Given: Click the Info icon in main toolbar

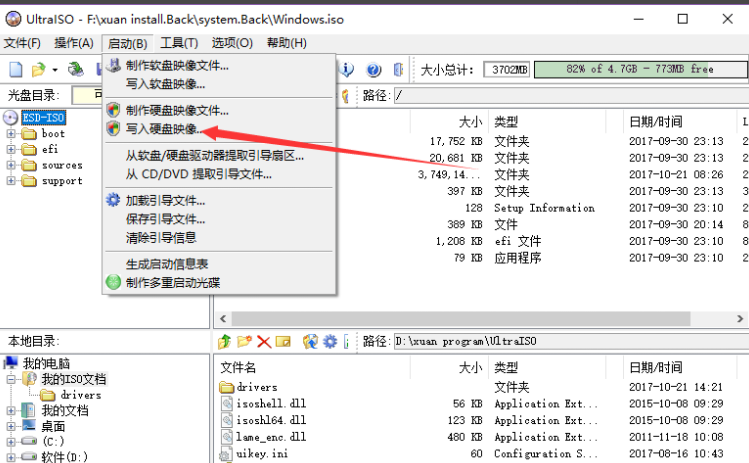Looking at the screenshot, I should click(x=348, y=69).
